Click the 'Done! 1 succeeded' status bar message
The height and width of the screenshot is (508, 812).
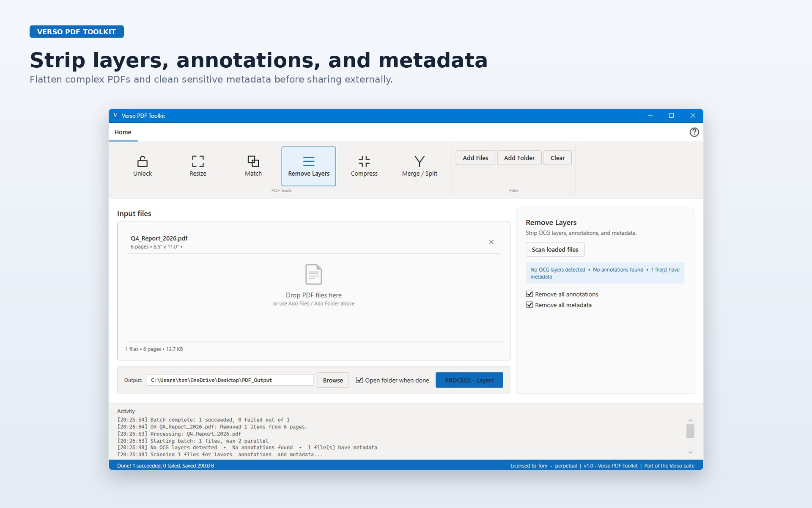tap(166, 466)
